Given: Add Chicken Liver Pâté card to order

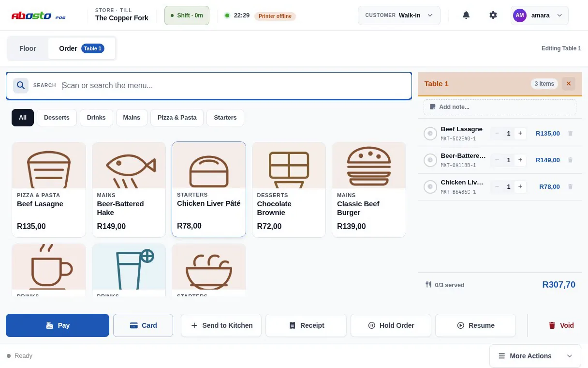Looking at the screenshot, I should (x=209, y=189).
